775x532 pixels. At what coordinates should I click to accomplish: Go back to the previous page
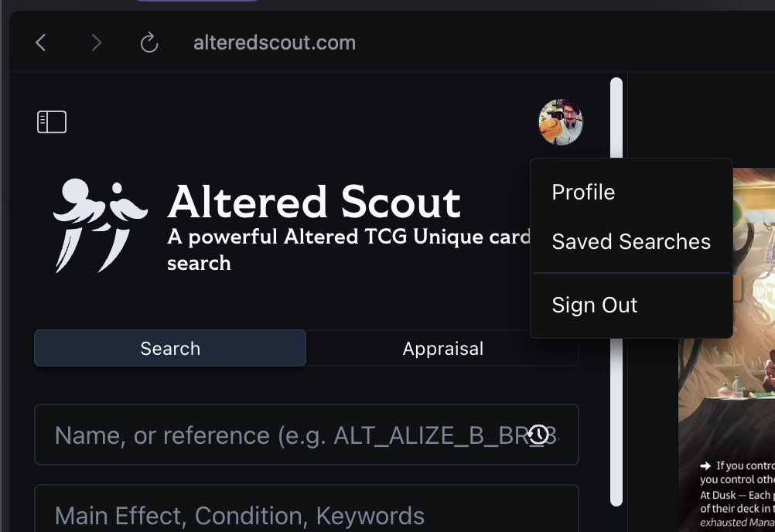point(41,43)
